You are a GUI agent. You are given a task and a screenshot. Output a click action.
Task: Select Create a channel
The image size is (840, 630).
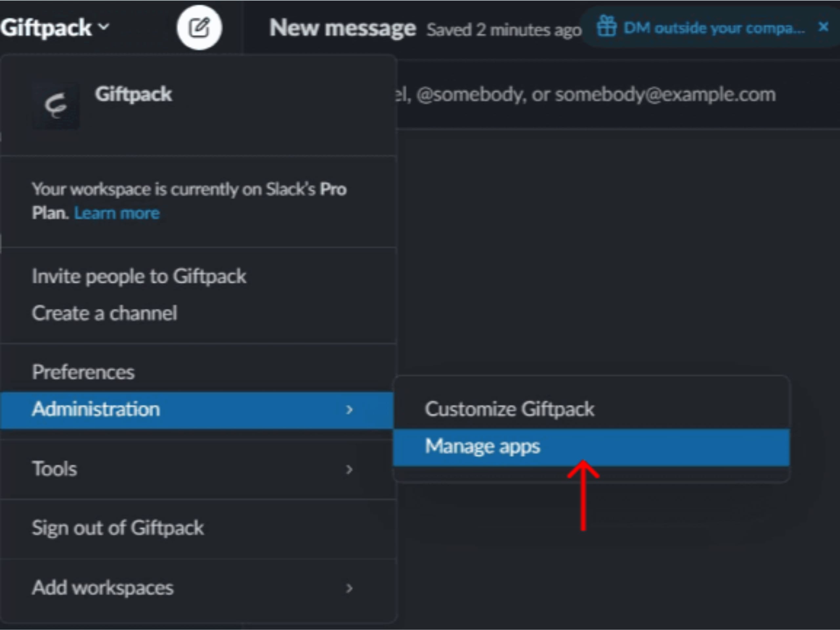(198, 313)
